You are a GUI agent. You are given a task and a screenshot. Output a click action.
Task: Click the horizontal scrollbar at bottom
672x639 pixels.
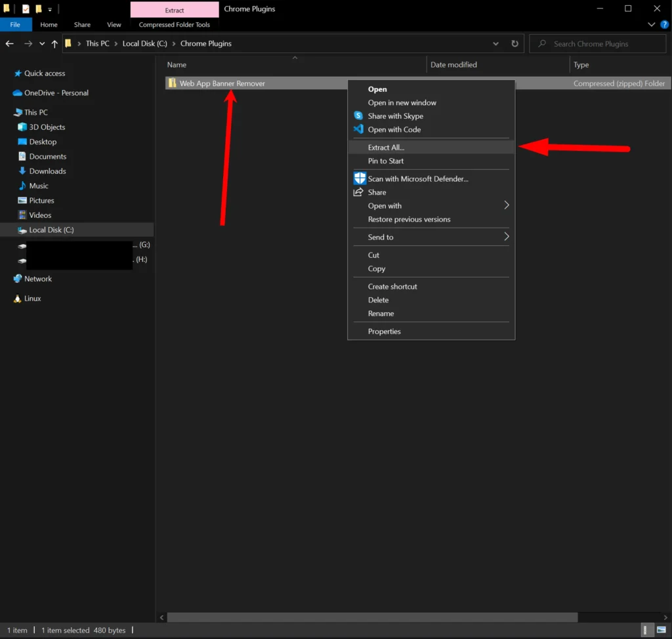(x=371, y=617)
